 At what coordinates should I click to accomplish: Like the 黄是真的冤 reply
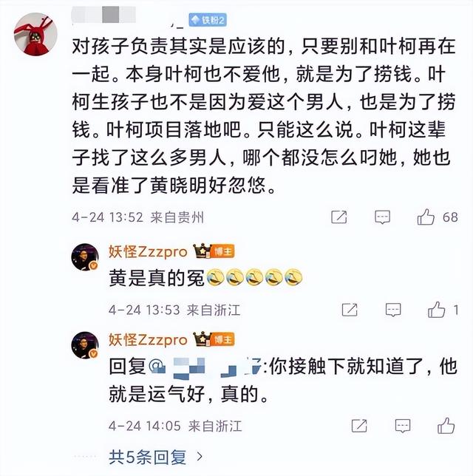click(x=436, y=310)
